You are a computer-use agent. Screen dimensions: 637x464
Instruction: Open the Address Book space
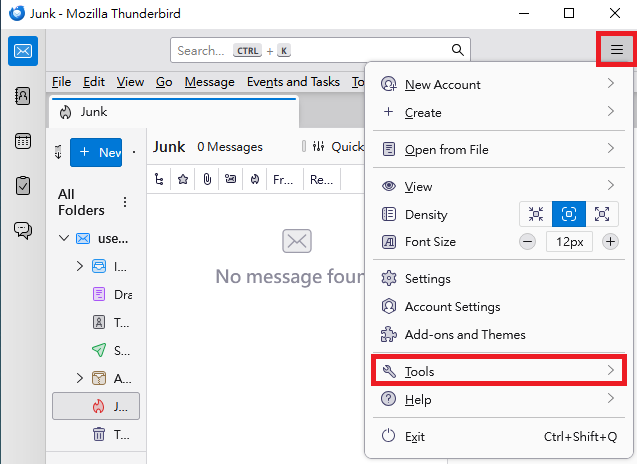tap(23, 96)
